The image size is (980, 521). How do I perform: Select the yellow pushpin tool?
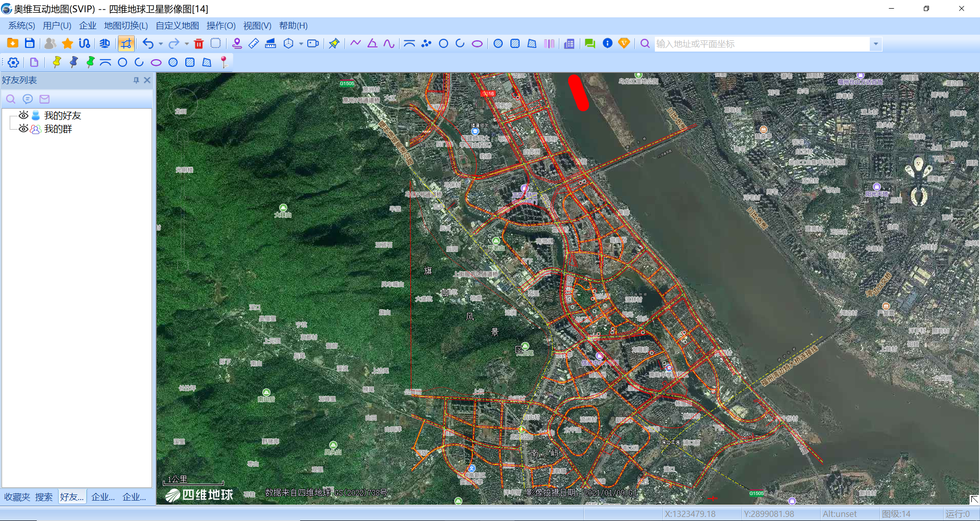click(x=56, y=62)
